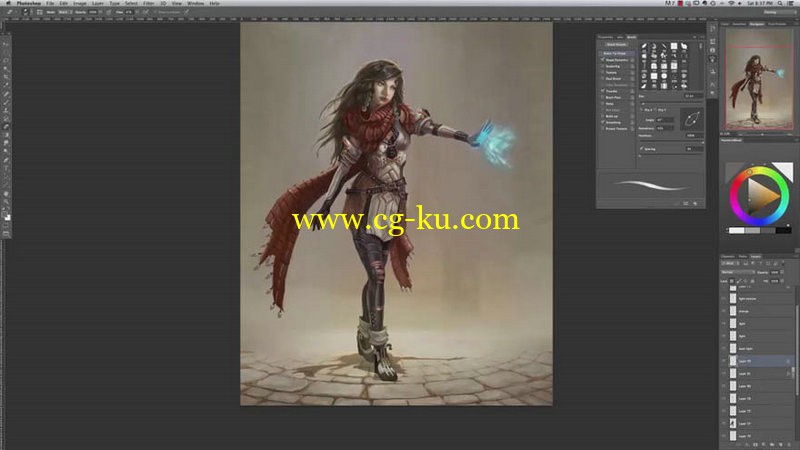Viewport: 800px width, 450px height.
Task: Open the Opacity slider arrow in options bar
Action: [100, 12]
